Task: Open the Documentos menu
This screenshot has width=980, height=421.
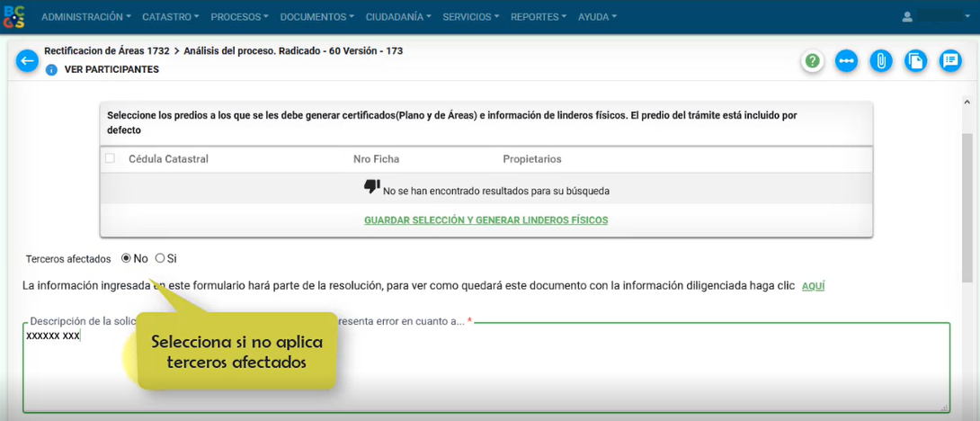Action: (x=316, y=17)
